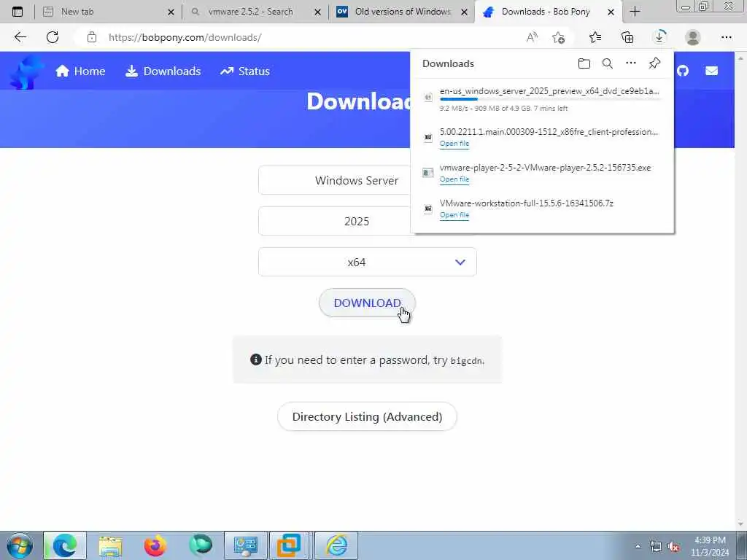The width and height of the screenshot is (747, 560).
Task: Close the Downloads - Bob Pony tab
Action: tap(611, 12)
